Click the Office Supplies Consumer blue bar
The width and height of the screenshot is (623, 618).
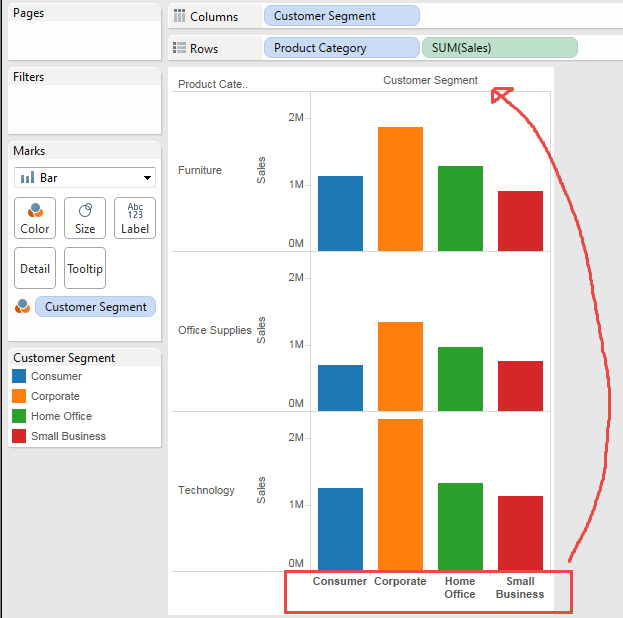pyautogui.click(x=341, y=388)
